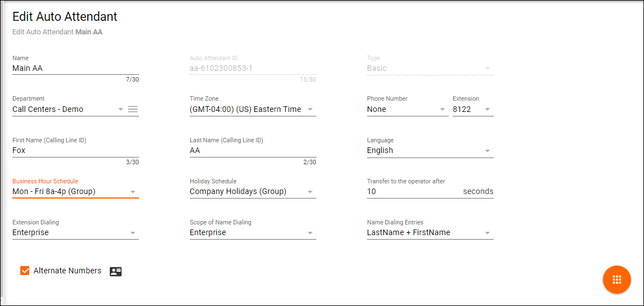Viewport: 644px width, 306px height.
Task: Expand the Holiday Schedule dropdown
Action: (252, 191)
